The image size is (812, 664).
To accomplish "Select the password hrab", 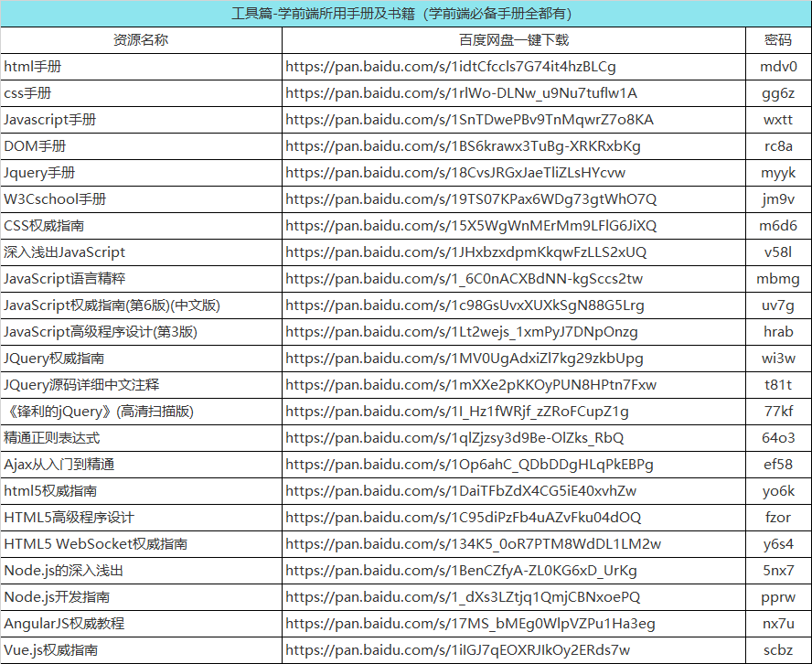I will [778, 332].
